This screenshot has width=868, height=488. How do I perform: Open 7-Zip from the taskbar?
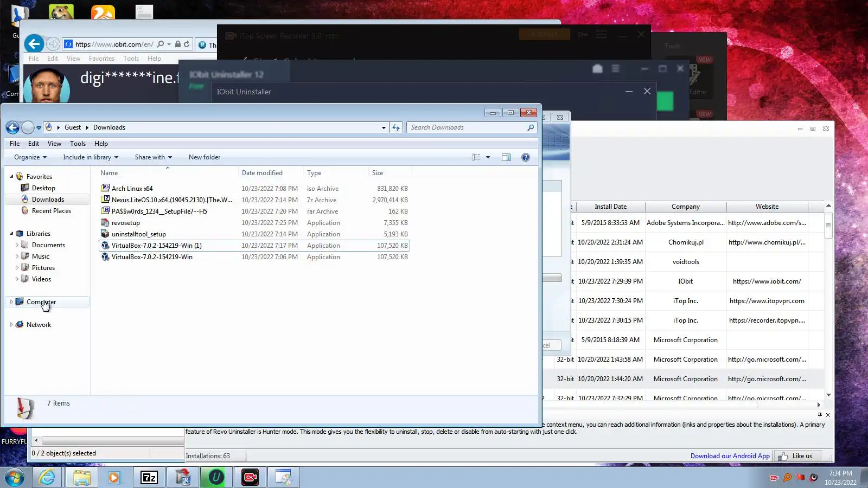[x=149, y=477]
